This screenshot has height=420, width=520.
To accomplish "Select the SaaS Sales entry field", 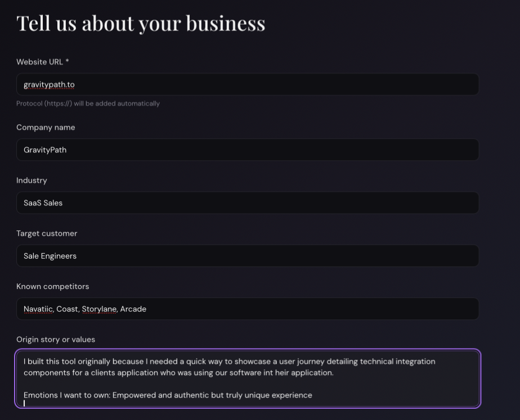I will tap(248, 202).
